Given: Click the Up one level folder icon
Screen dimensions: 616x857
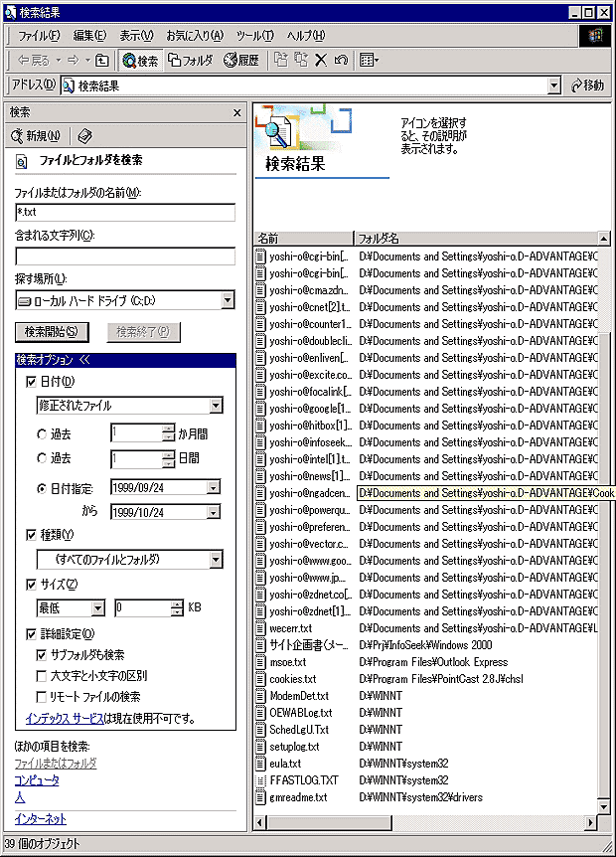Looking at the screenshot, I should pyautogui.click(x=102, y=60).
